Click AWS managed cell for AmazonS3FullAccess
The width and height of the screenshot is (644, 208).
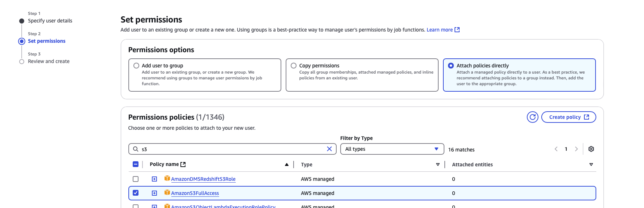point(317,193)
